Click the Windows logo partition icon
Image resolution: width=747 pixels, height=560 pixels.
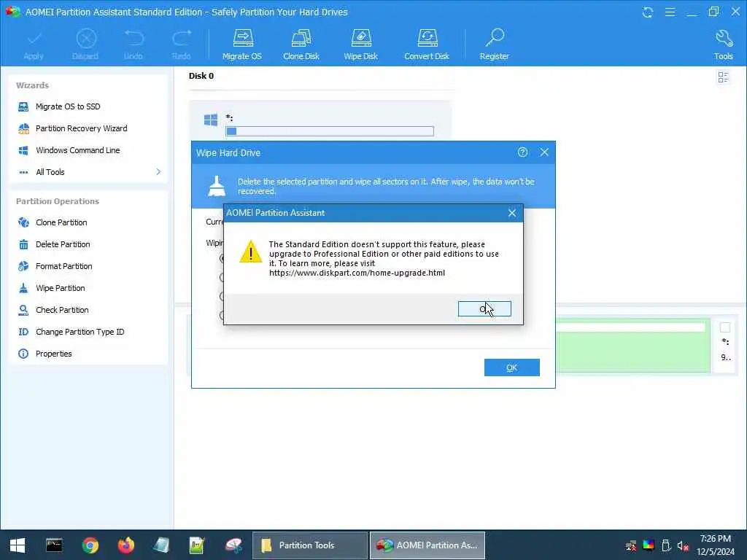click(211, 120)
